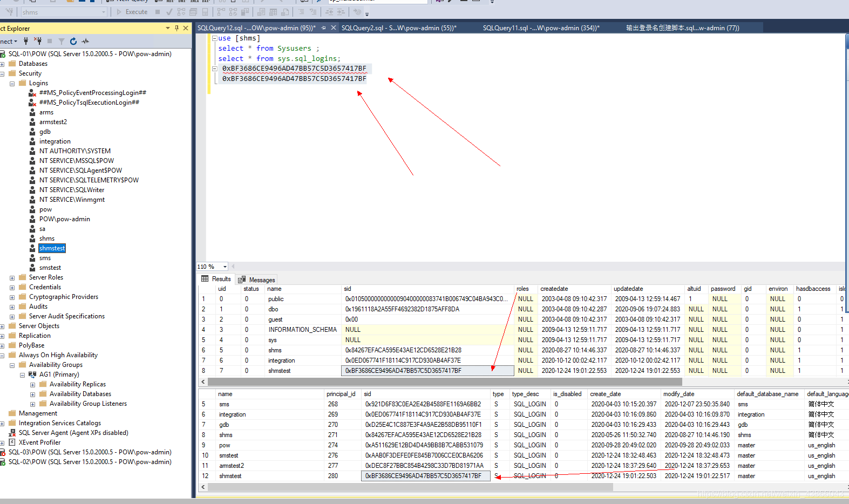Click the Parse checkmark icon
849x504 pixels.
click(x=169, y=12)
